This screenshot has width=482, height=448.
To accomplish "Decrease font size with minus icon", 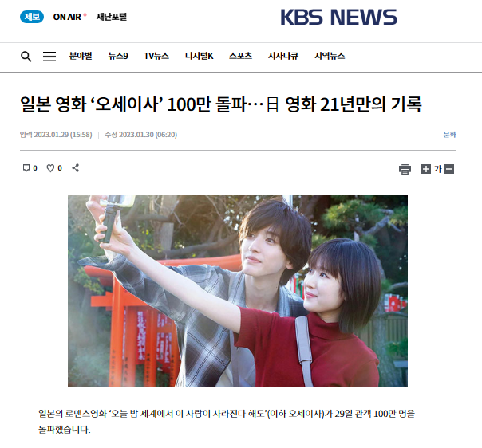I will (449, 169).
